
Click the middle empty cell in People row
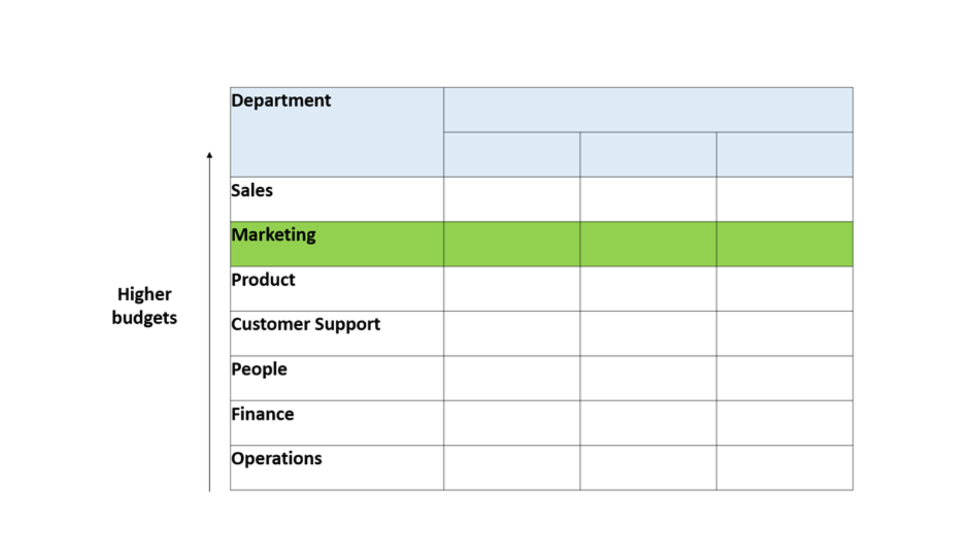click(x=648, y=378)
